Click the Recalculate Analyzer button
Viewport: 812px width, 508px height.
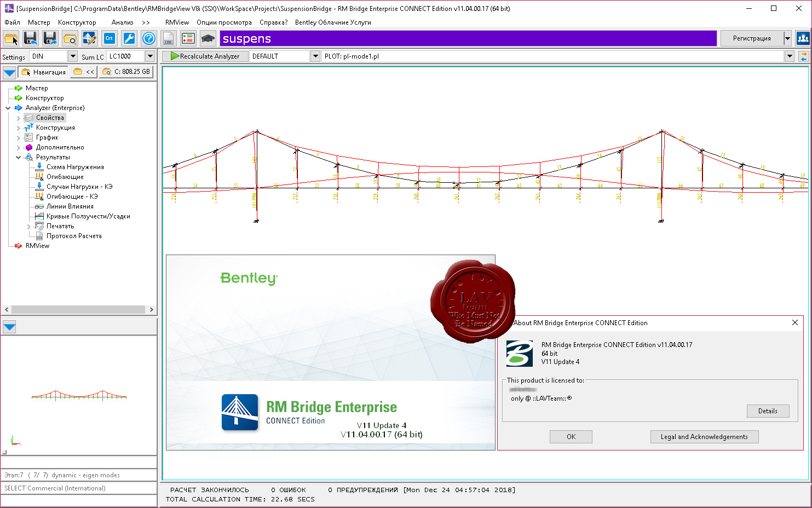pos(205,56)
